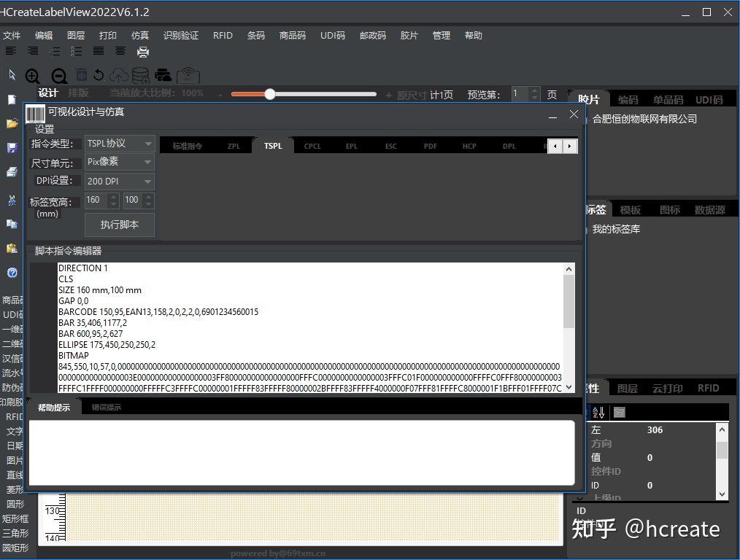
Task: Click the align-right text icon
Action: tap(33, 51)
